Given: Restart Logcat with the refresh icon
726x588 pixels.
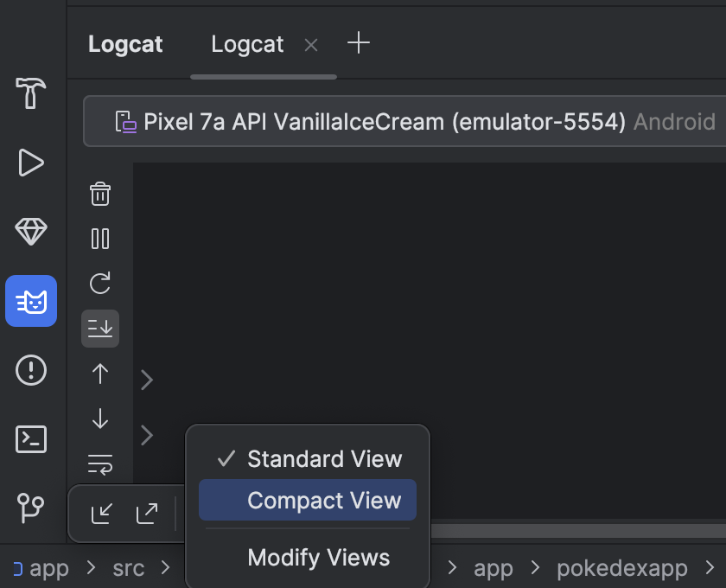Looking at the screenshot, I should click(x=100, y=284).
